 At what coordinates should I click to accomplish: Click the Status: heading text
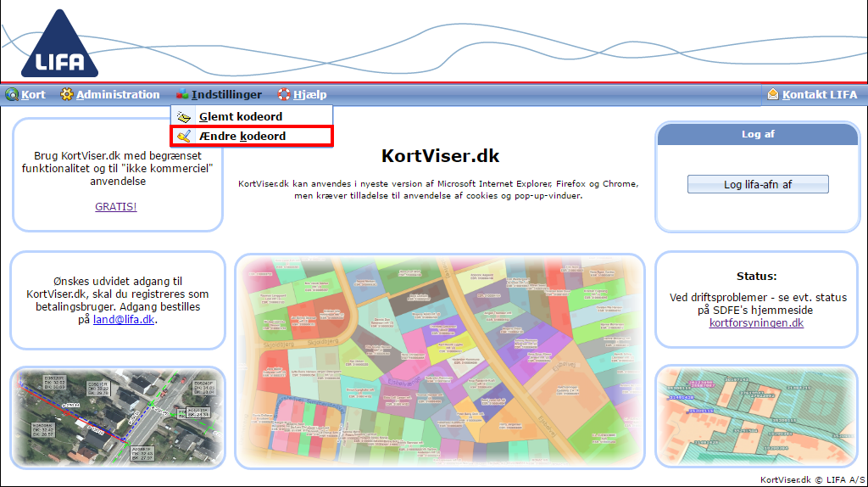pos(756,276)
